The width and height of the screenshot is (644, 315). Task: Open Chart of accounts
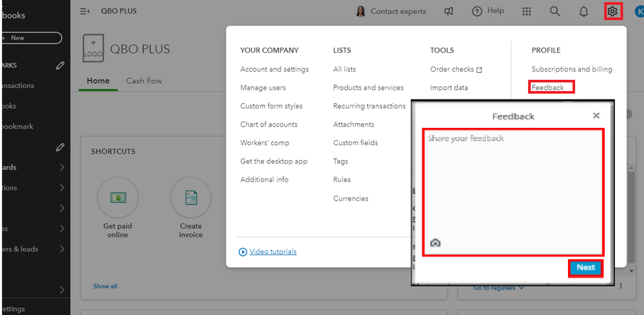click(x=269, y=124)
